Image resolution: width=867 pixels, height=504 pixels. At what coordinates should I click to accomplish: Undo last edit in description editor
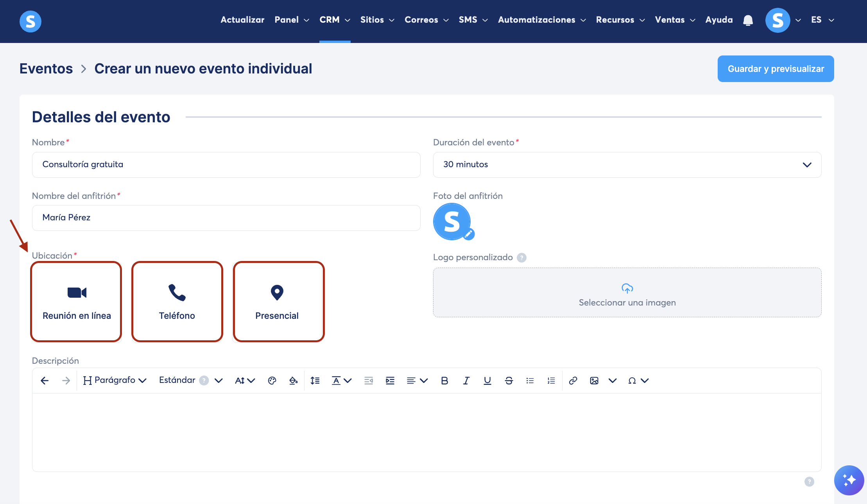point(45,381)
